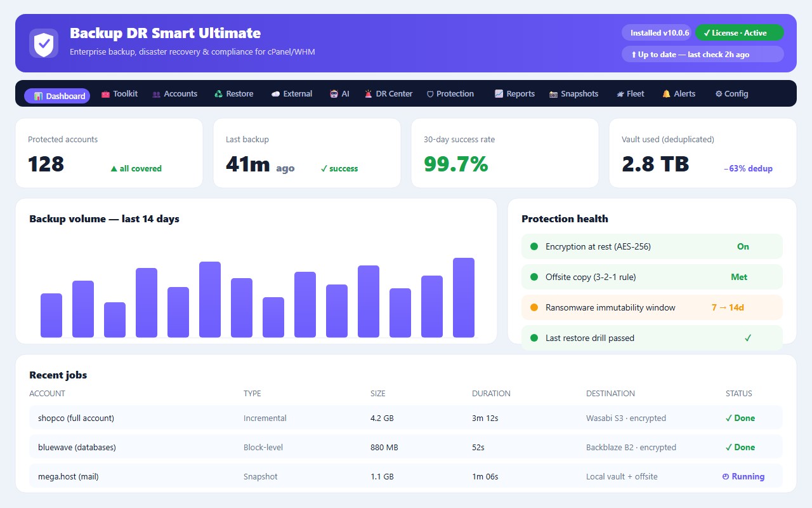Click the Running status for mega.host
Viewport: 812px width, 508px height.
tap(743, 476)
